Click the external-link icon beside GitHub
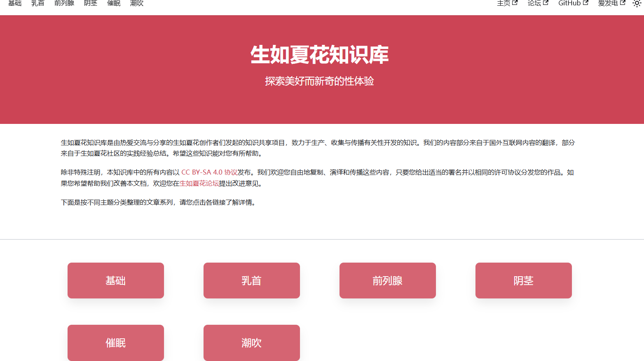Viewport: 644px width, 361px height. [x=585, y=2]
